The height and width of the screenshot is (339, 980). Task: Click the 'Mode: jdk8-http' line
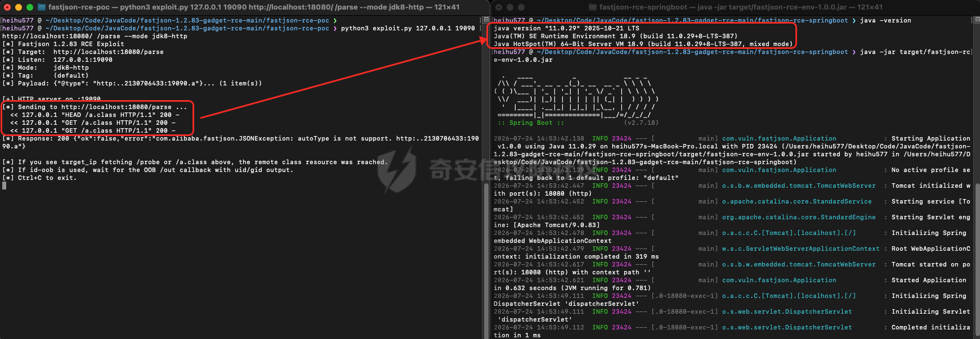46,67
